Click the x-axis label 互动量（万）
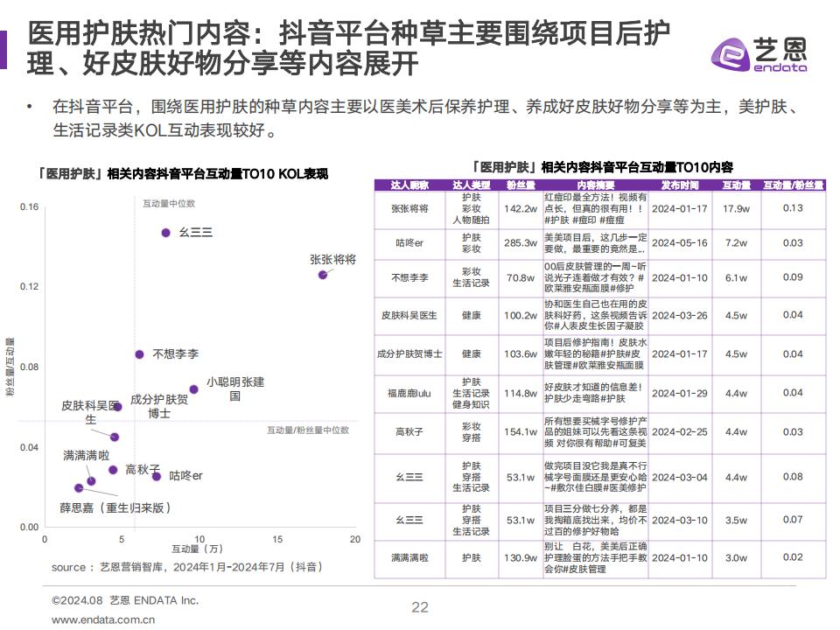The width and height of the screenshot is (840, 630). click(197, 549)
